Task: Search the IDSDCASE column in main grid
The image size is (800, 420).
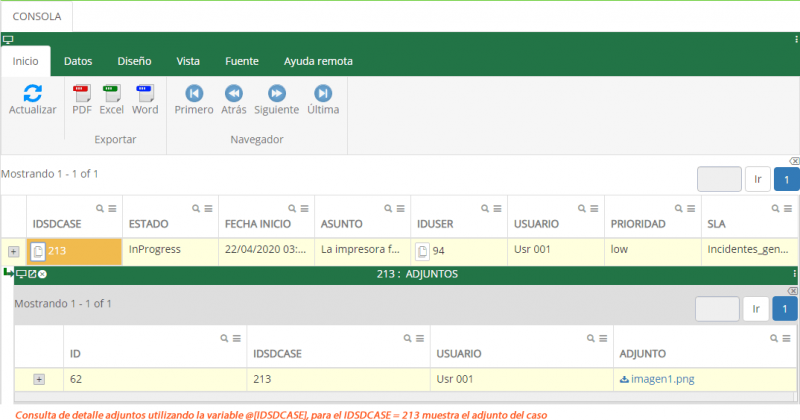Action: click(100, 209)
